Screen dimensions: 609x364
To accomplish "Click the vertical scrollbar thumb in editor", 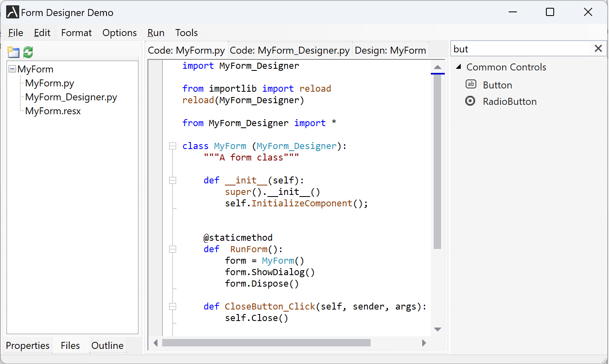I will click(437, 161).
